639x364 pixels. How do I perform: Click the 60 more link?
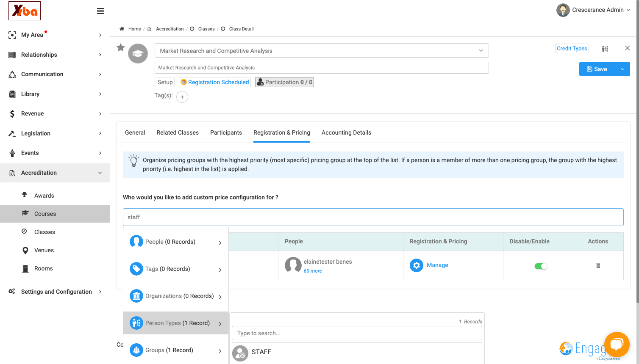tap(313, 271)
